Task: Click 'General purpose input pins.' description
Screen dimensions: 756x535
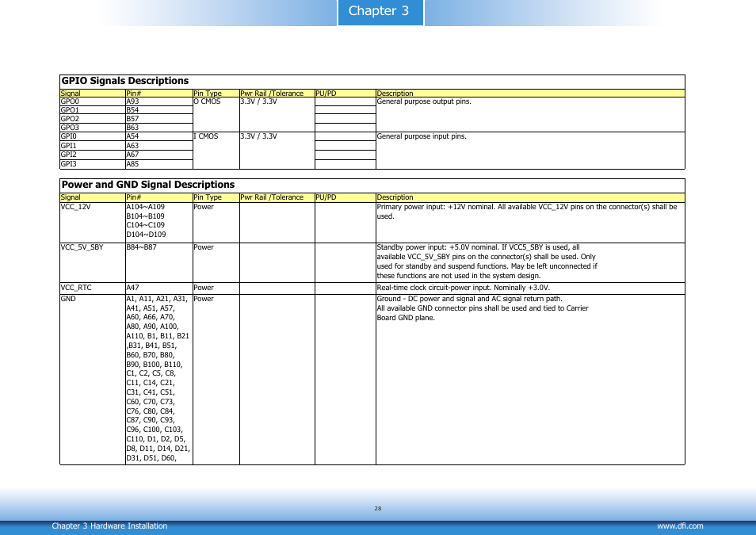Action: [422, 136]
